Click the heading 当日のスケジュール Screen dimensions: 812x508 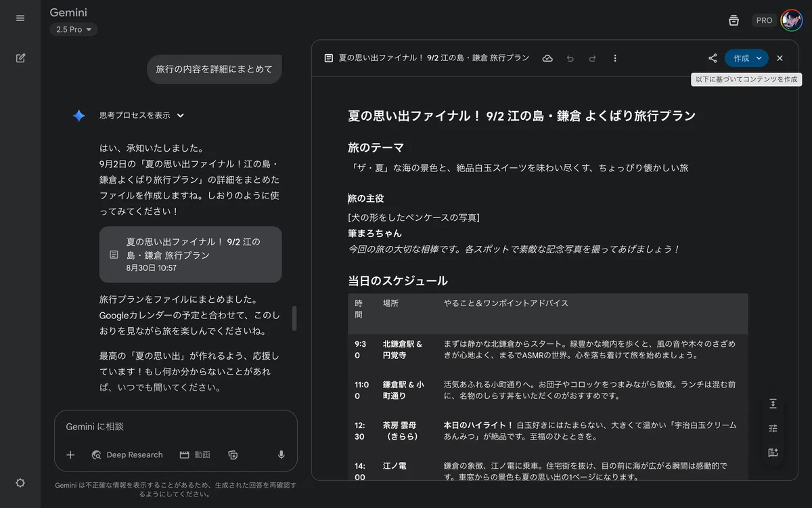(x=398, y=280)
